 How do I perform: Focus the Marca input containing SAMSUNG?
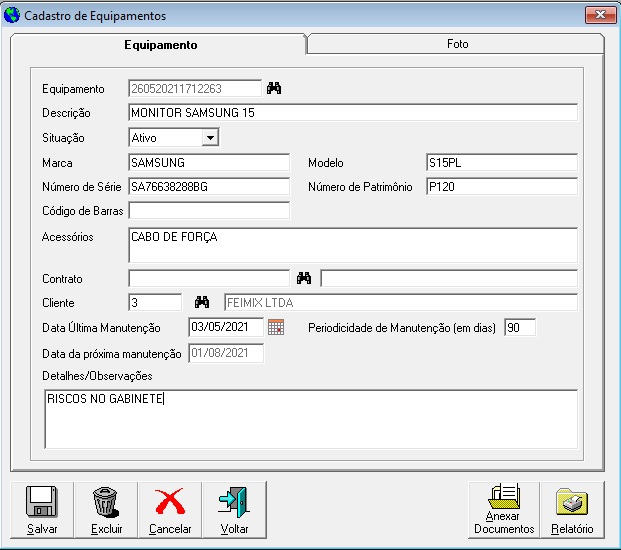208,162
